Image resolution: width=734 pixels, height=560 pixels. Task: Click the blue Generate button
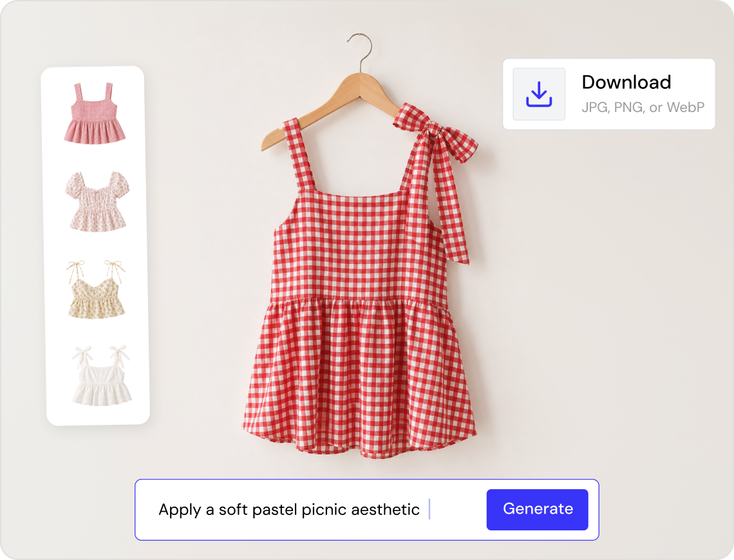(538, 510)
